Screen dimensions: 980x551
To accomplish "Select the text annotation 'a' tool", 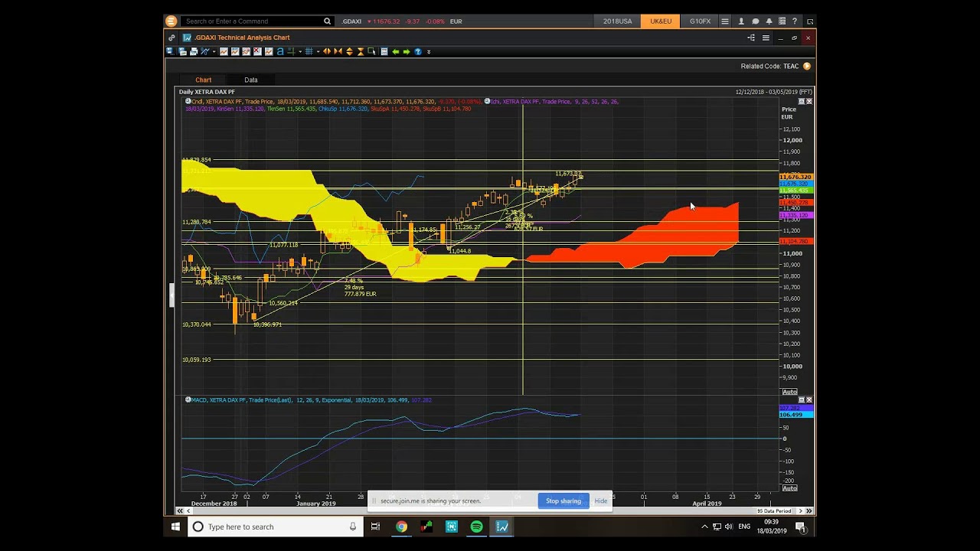I will (x=280, y=51).
